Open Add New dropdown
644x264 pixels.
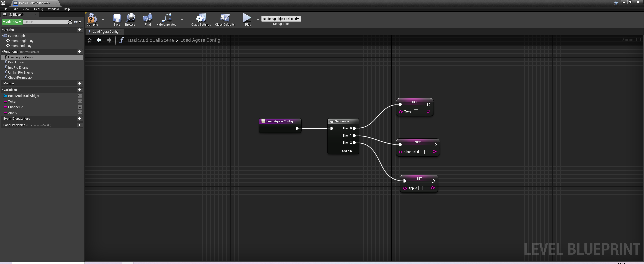12,22
